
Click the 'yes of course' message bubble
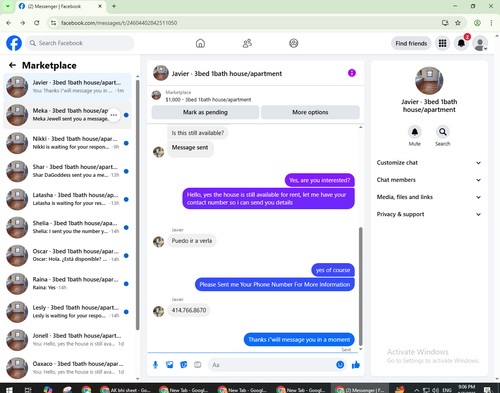pyautogui.click(x=333, y=270)
